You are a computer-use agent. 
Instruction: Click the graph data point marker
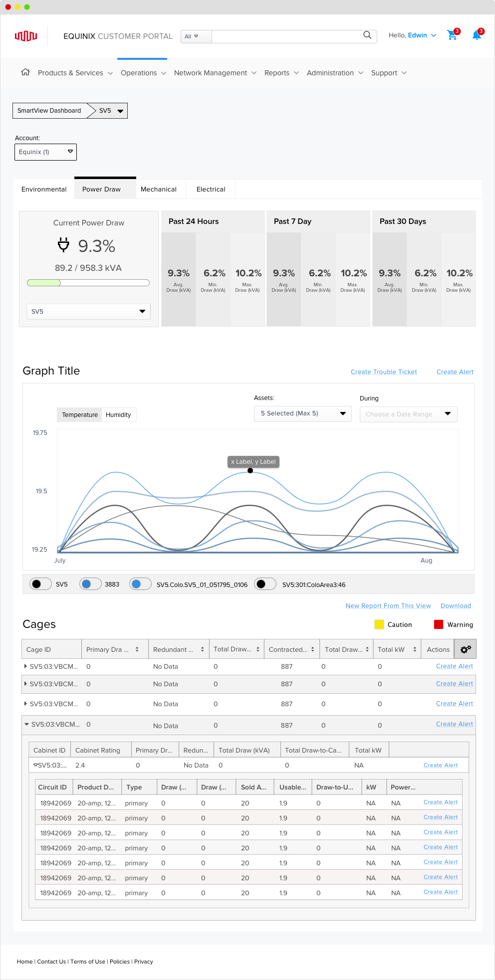[250, 471]
